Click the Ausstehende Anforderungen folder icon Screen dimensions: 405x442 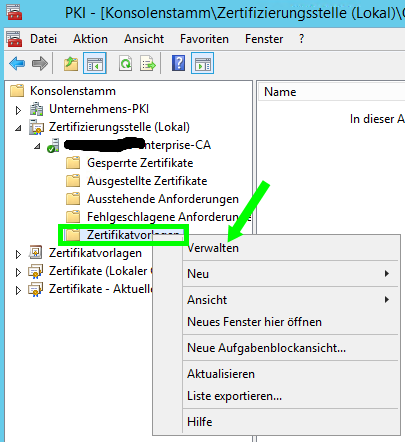point(73,199)
